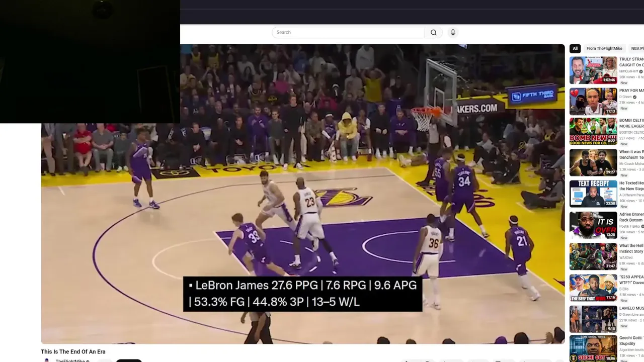This screenshot has height=362, width=644.
Task: Open 'He Texted Her...' video title
Action: 631,186
